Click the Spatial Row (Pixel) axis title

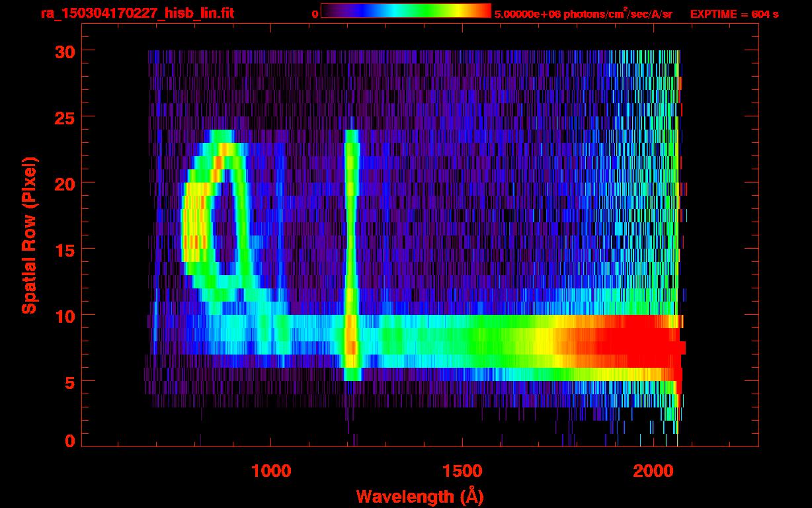[x=29, y=235]
